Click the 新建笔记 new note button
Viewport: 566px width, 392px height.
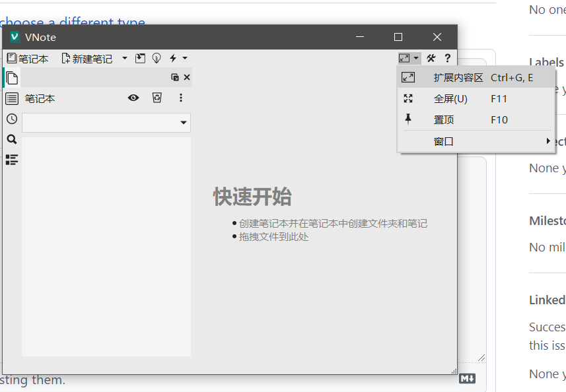click(x=87, y=59)
